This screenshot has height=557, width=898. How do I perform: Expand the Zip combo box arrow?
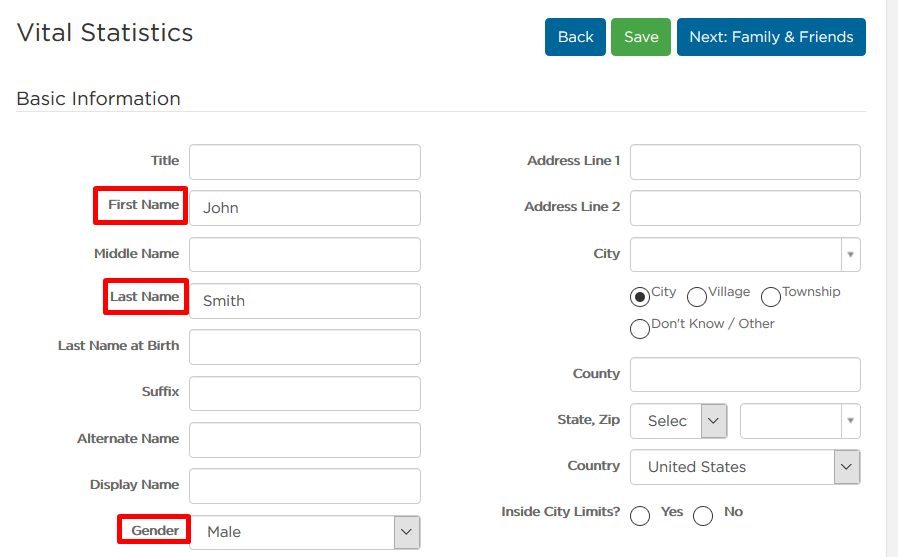click(850, 421)
